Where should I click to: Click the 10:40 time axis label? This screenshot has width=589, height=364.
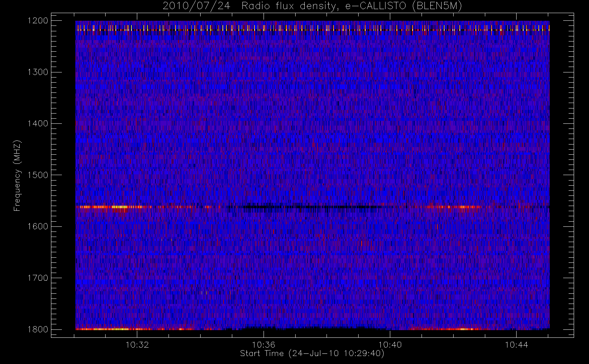[x=390, y=345]
